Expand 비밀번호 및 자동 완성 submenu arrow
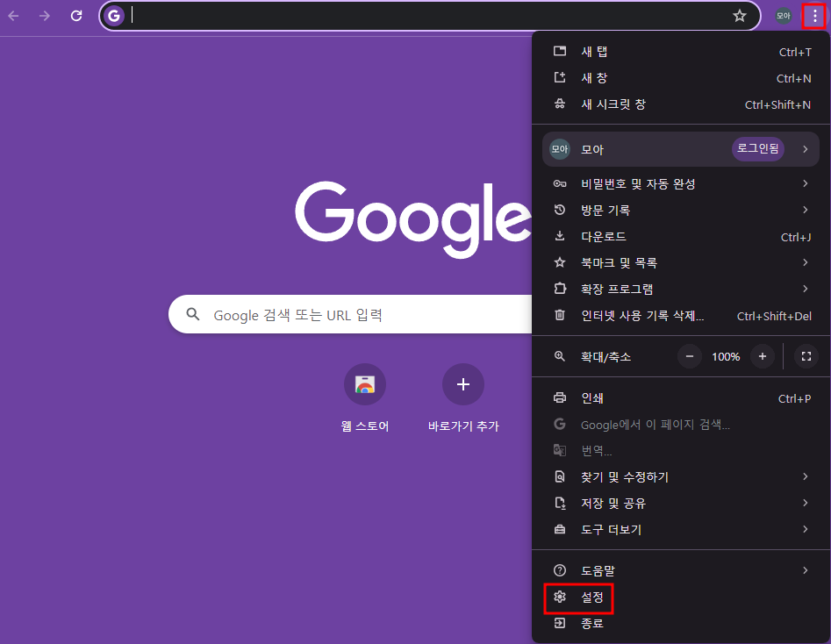The image size is (831, 644). (x=805, y=183)
